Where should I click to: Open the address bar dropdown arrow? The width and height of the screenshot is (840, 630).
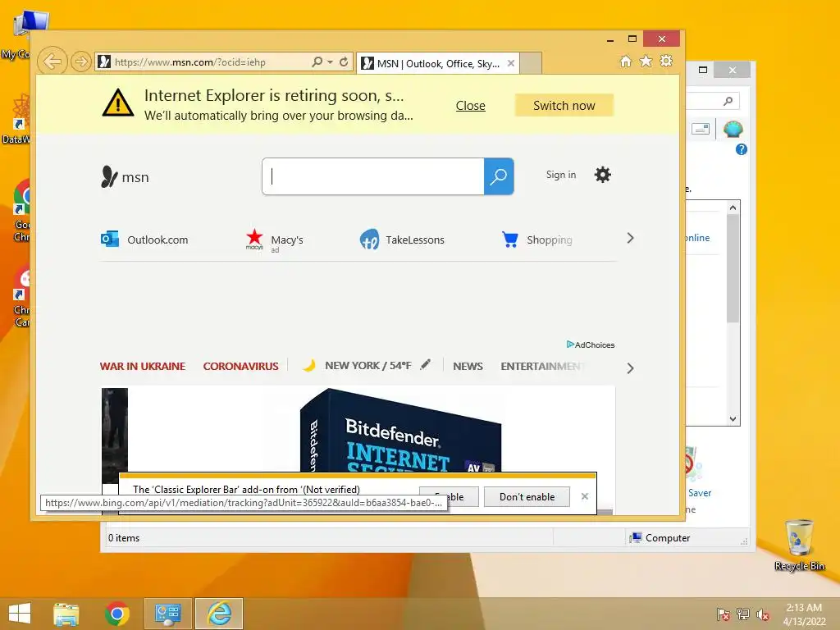pyautogui.click(x=330, y=62)
